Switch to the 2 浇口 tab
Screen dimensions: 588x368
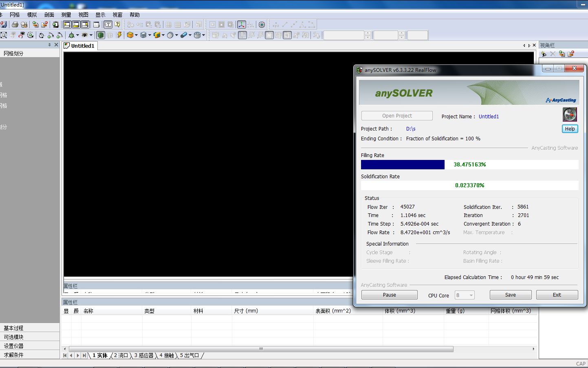pos(122,355)
